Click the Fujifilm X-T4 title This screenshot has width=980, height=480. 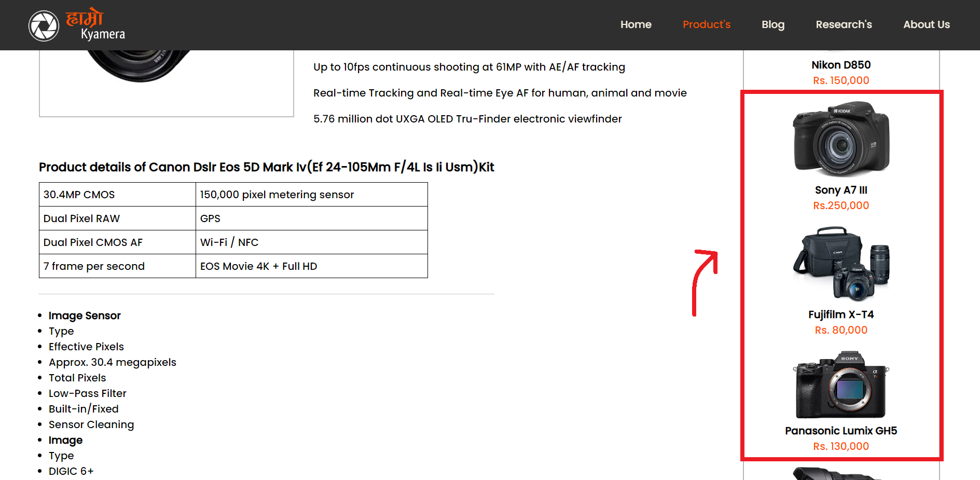841,314
